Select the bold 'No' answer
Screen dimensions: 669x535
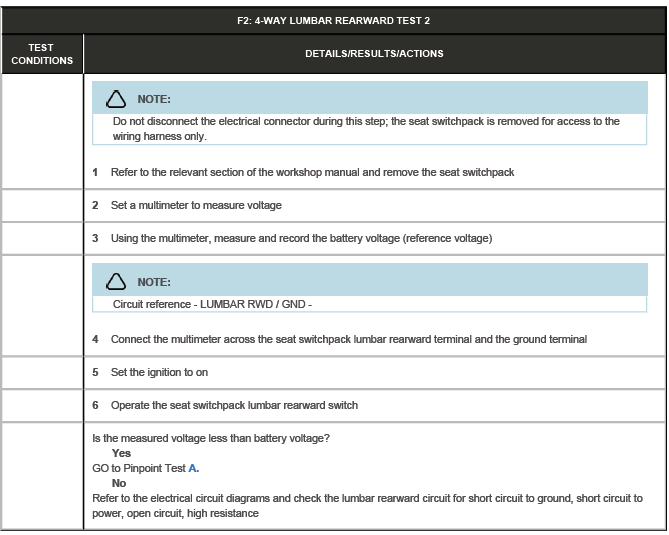[119, 483]
